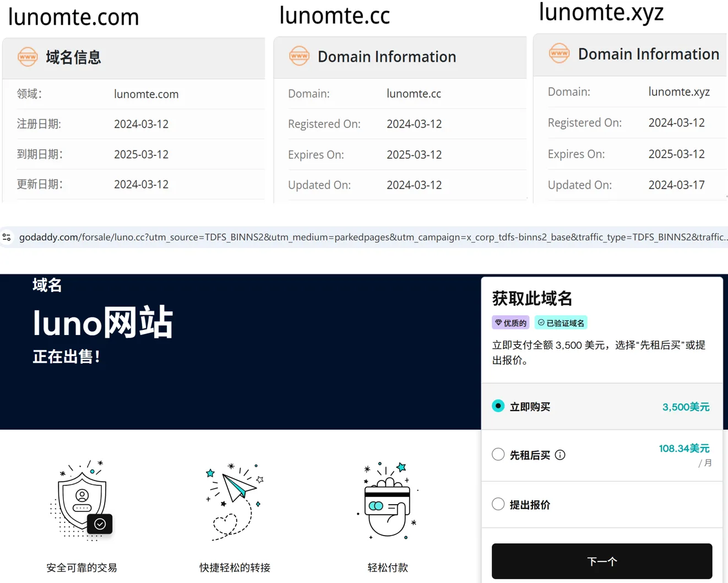The height and width of the screenshot is (583, 728).
Task: Click the 轻松付款 caption
Action: tap(388, 568)
